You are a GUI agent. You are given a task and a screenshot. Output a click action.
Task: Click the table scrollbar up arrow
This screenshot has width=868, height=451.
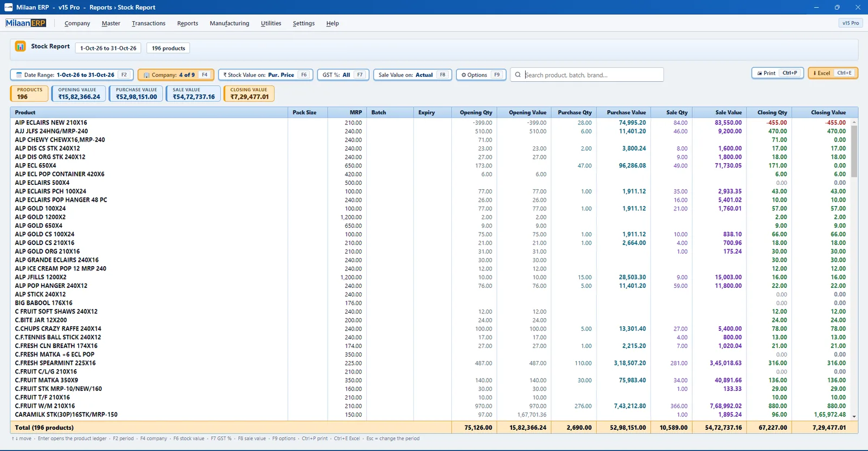point(854,122)
